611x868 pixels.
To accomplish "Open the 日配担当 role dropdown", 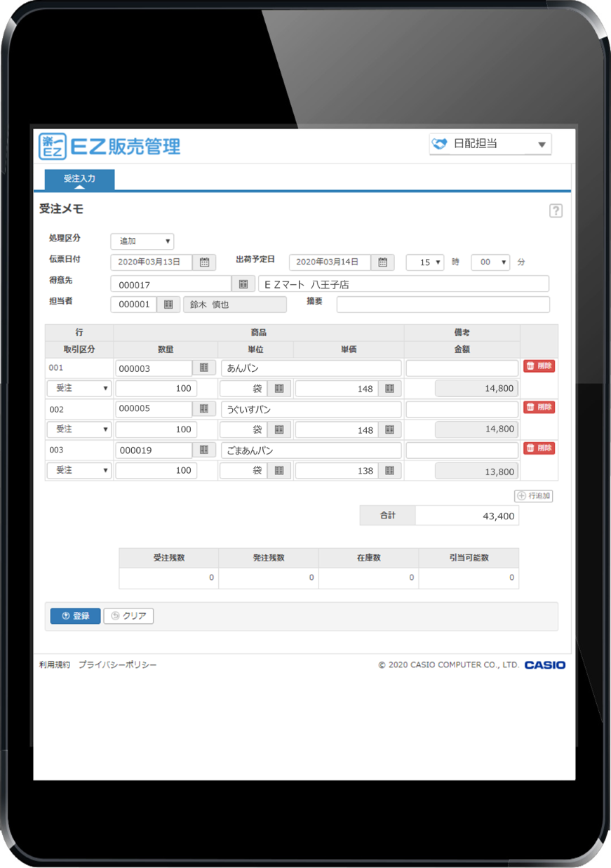I will coord(490,144).
